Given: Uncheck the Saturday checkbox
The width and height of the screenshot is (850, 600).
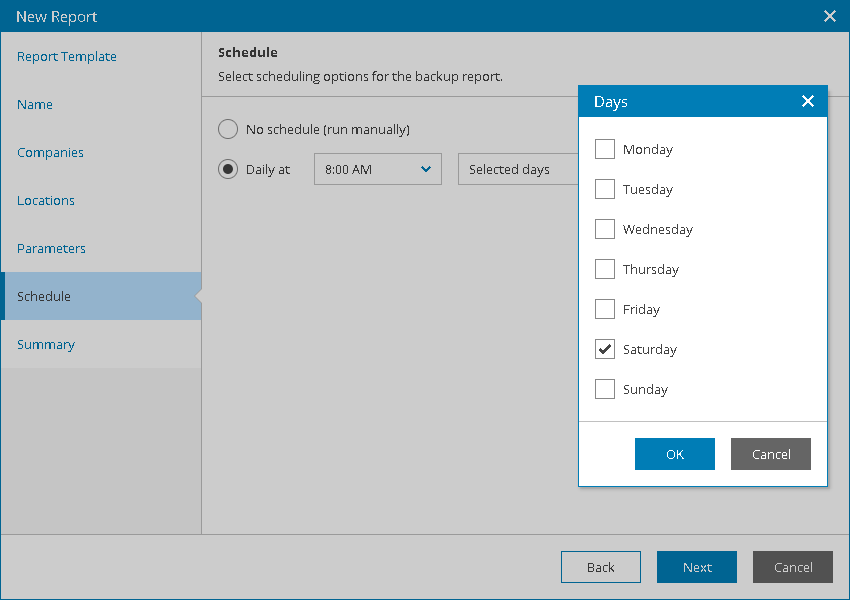Looking at the screenshot, I should pyautogui.click(x=605, y=349).
